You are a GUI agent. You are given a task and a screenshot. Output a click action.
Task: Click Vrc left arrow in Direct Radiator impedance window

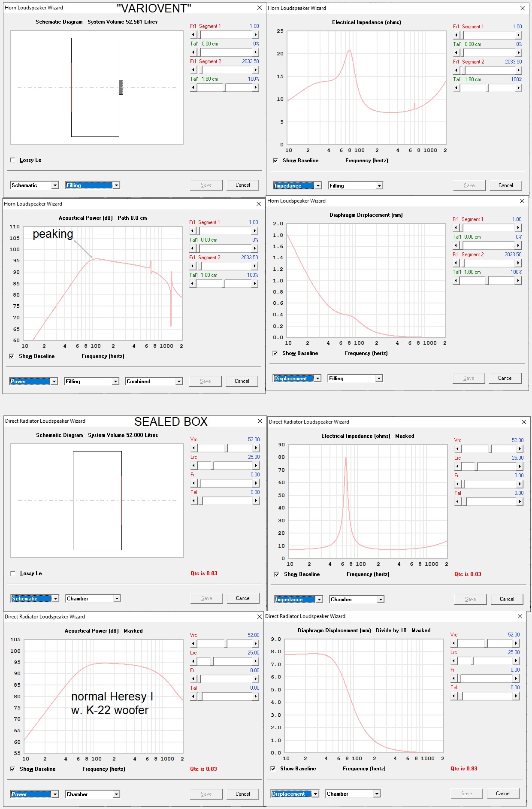click(457, 449)
